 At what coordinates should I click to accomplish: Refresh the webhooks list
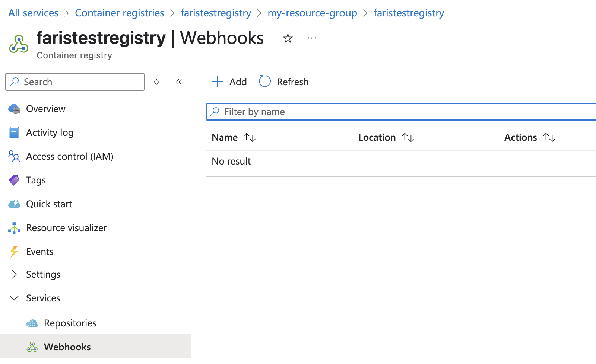coord(283,82)
